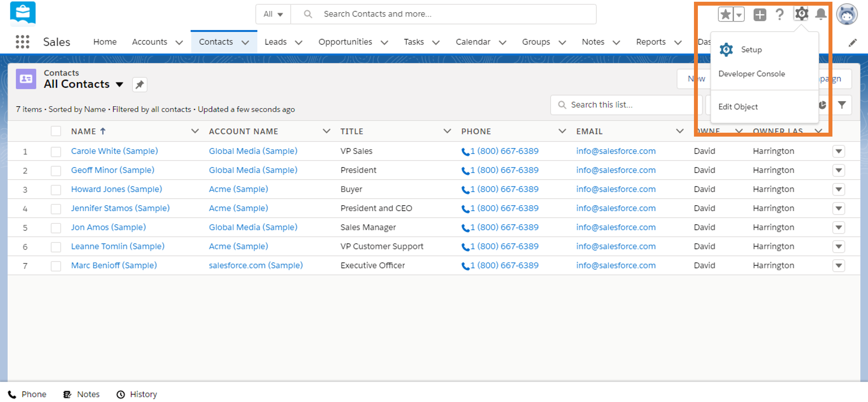The width and height of the screenshot is (868, 402).
Task: Click the Setup gear icon in header
Action: click(801, 14)
